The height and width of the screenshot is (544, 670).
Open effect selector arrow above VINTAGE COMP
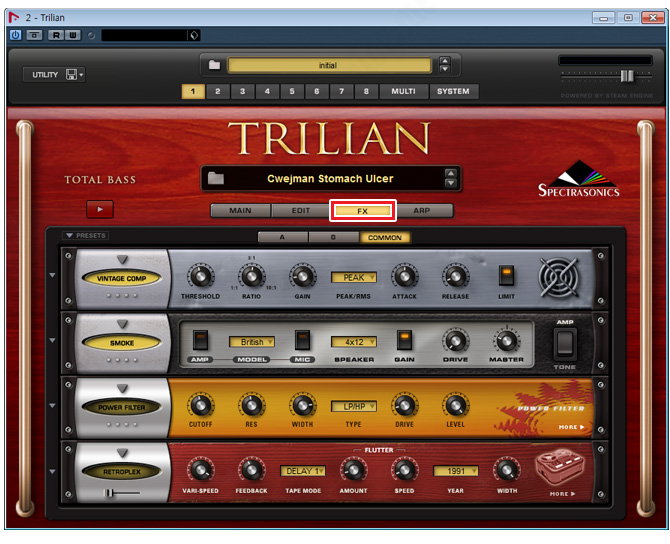coord(122,259)
